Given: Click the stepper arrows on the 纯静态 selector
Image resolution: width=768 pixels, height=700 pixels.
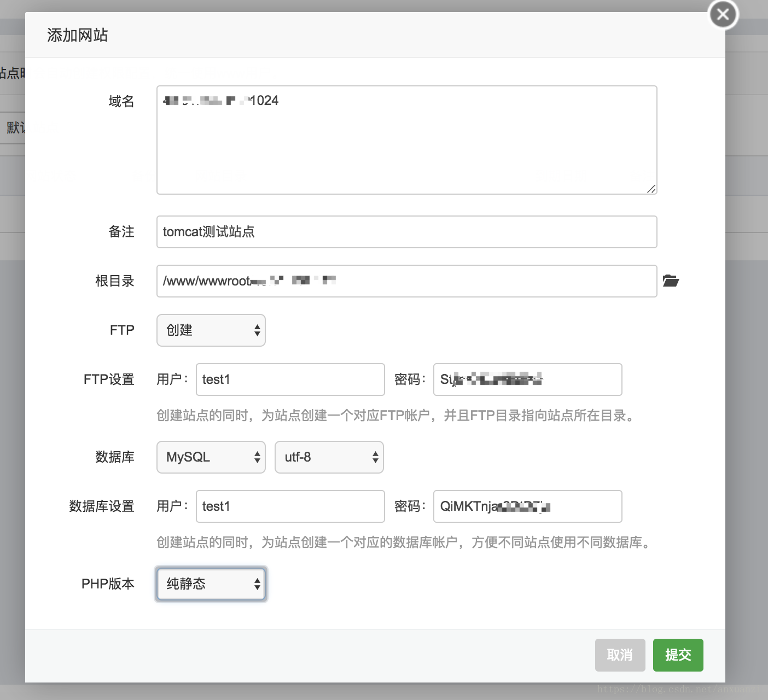Looking at the screenshot, I should click(257, 584).
